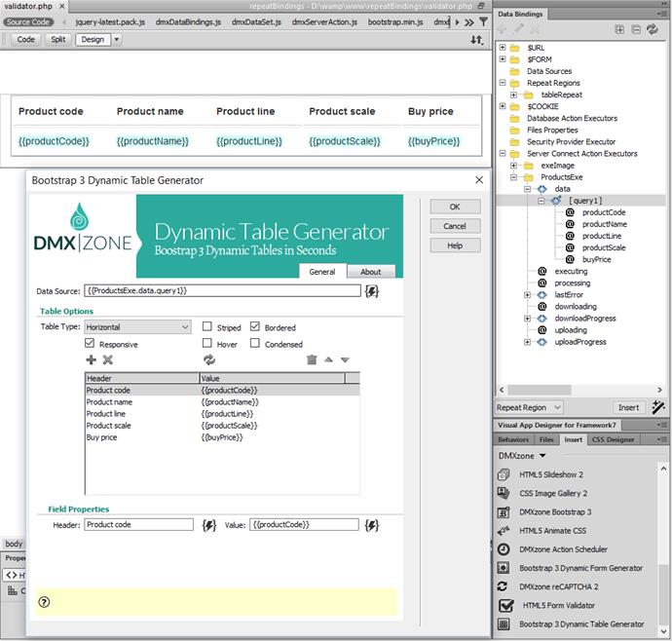Enable the Condensed checkbox
Viewport: 672px width, 641px height.
point(255,344)
